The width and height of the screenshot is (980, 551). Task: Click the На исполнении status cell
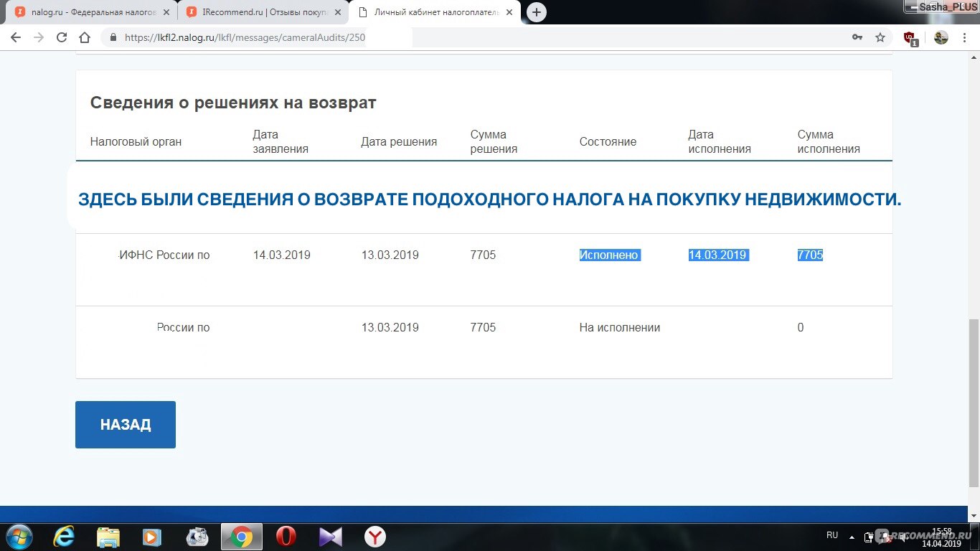click(x=620, y=328)
